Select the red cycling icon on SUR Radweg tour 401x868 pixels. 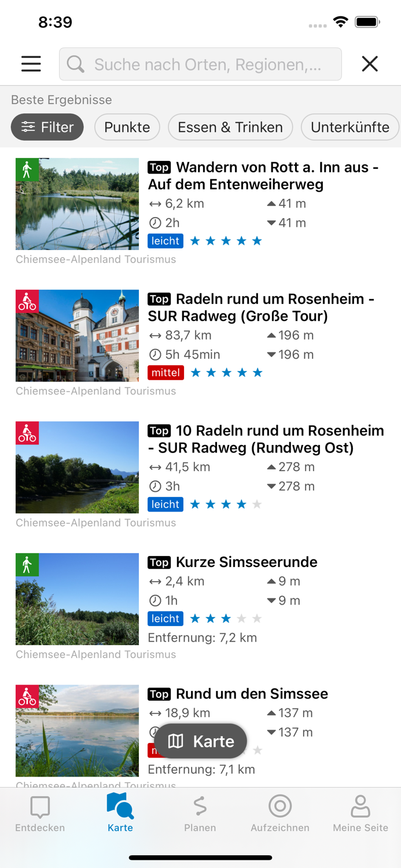[27, 301]
